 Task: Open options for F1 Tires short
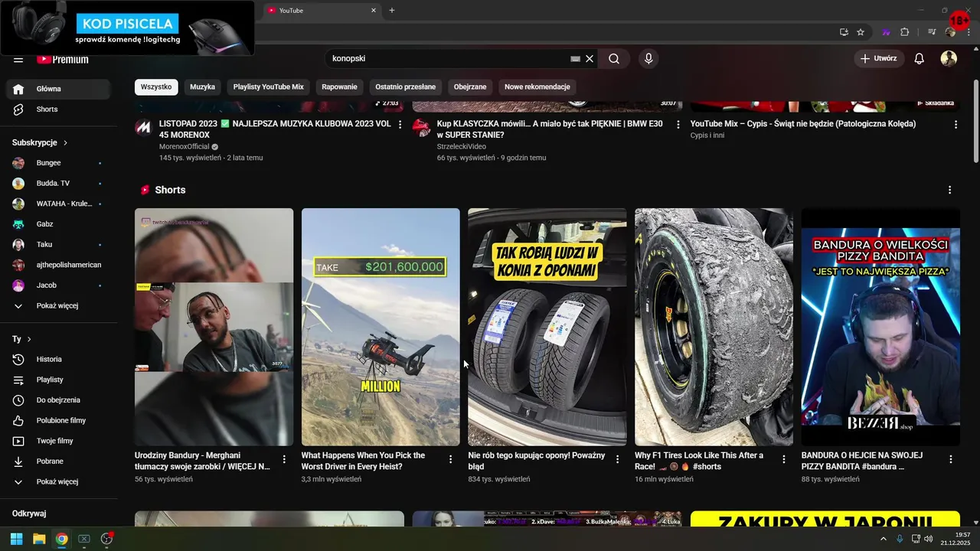783,459
